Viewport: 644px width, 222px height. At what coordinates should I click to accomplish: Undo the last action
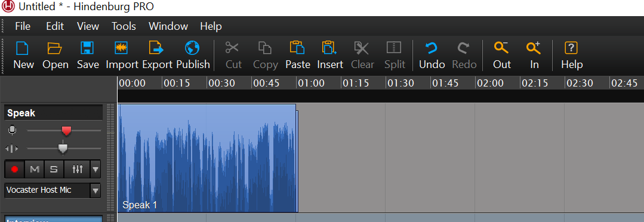click(432, 48)
